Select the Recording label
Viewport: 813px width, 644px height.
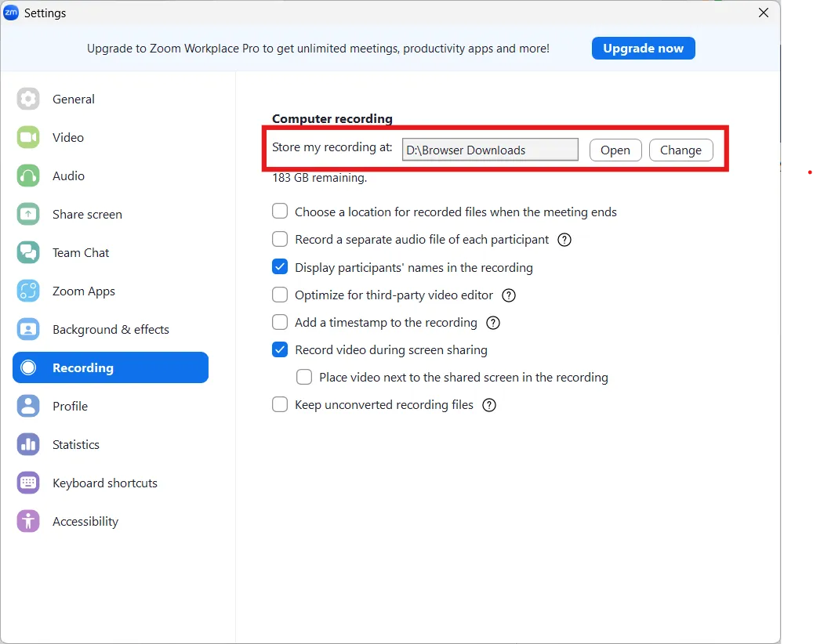coord(83,368)
